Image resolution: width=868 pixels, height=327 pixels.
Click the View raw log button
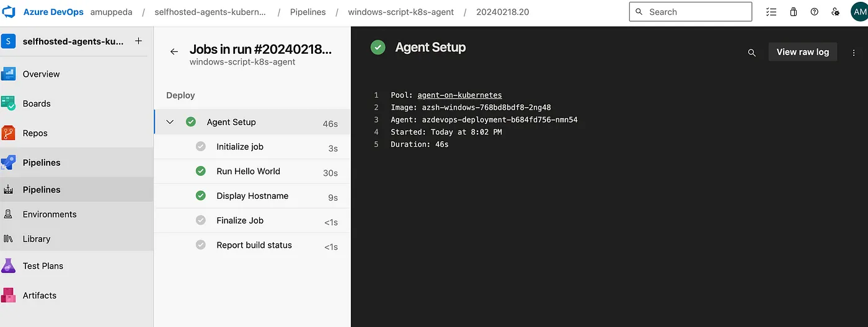point(803,52)
